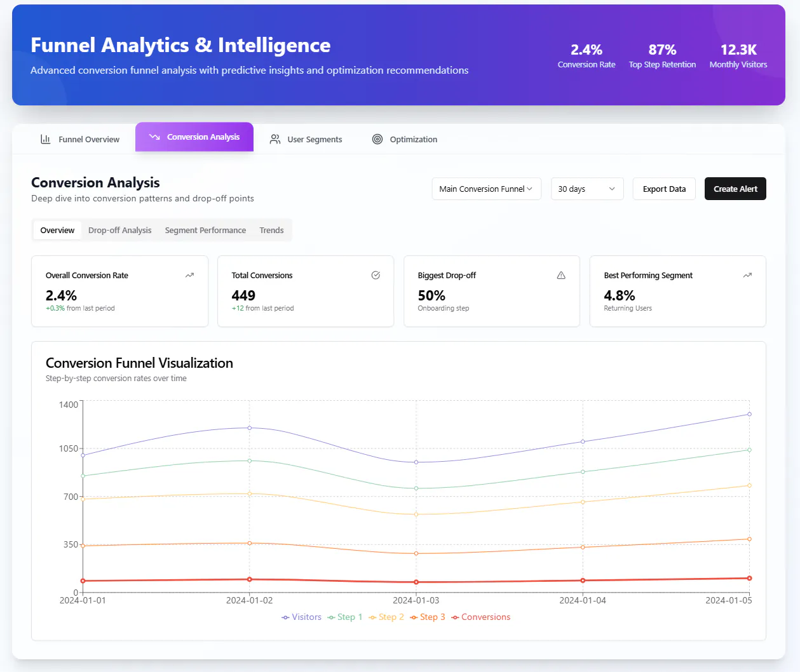Click Conversions data point at 2024-01-03

[x=416, y=582]
